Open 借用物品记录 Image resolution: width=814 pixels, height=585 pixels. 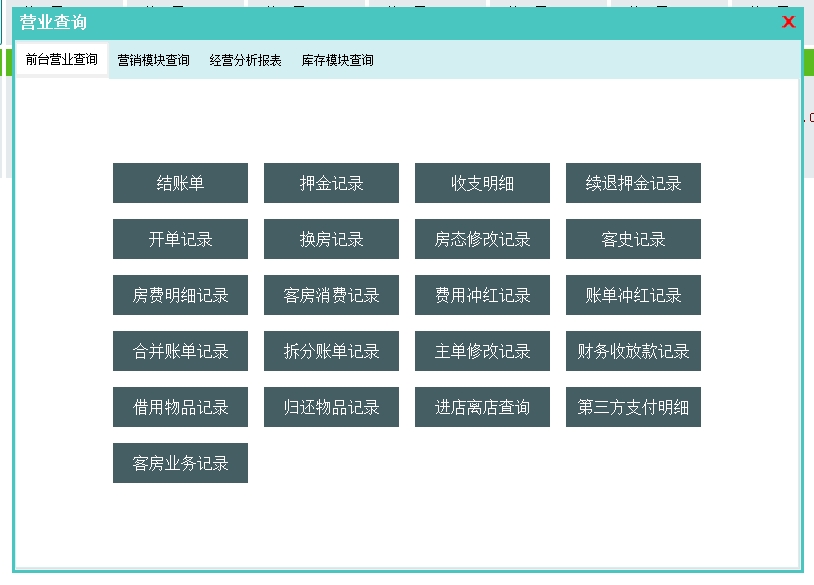[x=180, y=407]
